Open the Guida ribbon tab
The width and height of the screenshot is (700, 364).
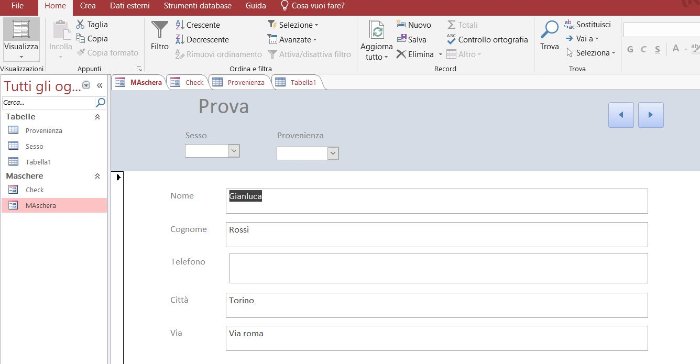click(256, 6)
